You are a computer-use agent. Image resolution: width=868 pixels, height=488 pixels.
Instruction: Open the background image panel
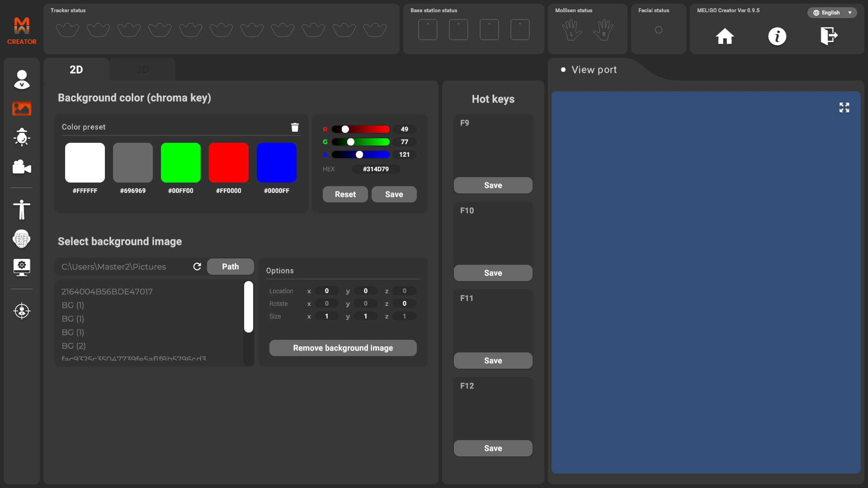coord(21,108)
